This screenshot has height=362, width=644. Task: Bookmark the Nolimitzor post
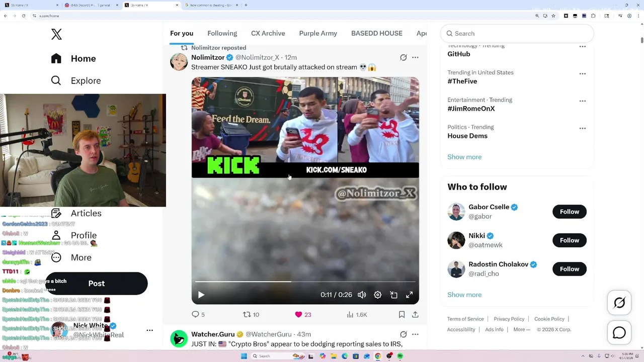click(x=401, y=314)
